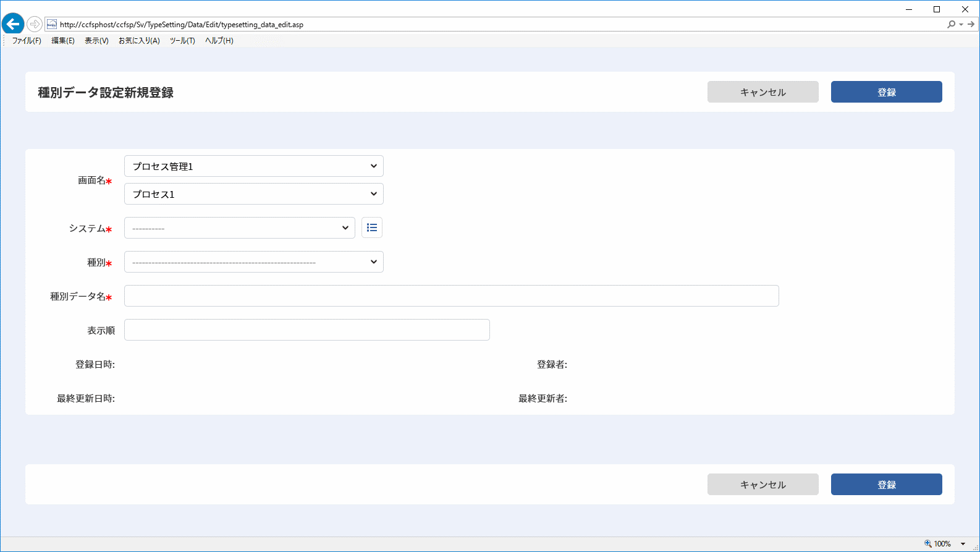The image size is (980, 552).
Task: Expand the システム dropdown
Action: [x=240, y=227]
